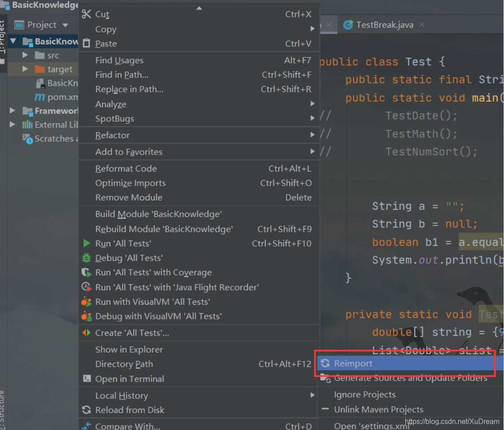Open the Structure side tool window tab
Image resolution: width=504 pixels, height=430 pixels.
(2, 410)
